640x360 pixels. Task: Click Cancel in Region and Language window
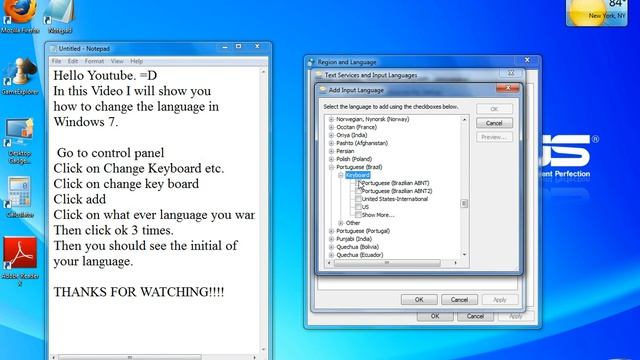[475, 316]
